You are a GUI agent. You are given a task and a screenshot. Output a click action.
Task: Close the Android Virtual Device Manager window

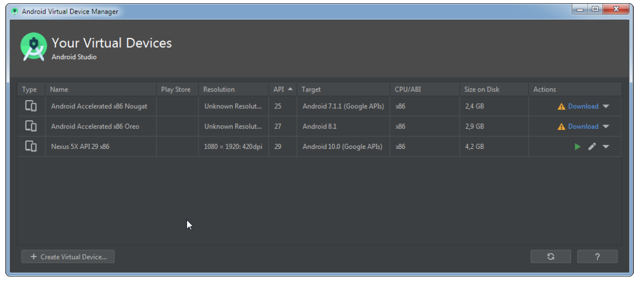pos(616,9)
